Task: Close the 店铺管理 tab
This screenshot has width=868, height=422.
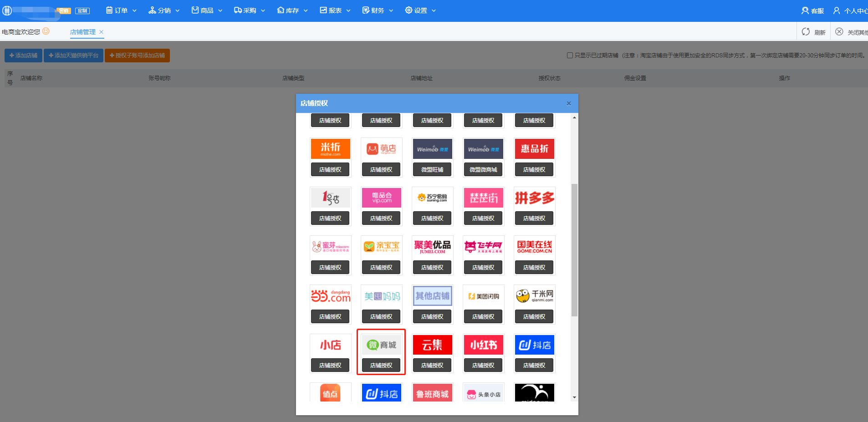Action: click(102, 32)
